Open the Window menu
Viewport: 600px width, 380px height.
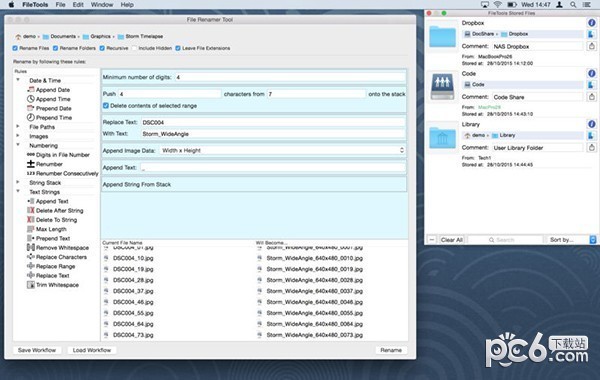tap(102, 5)
